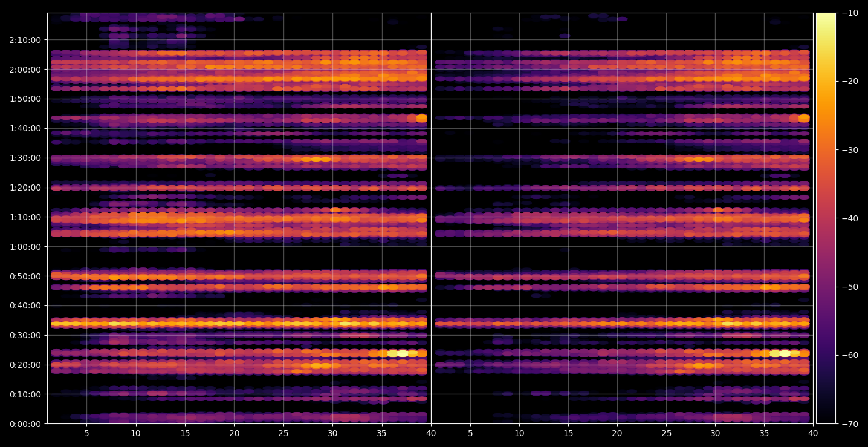The image size is (868, 447).
Task: Click the 0:40:00 time tick label
Action: point(26,305)
